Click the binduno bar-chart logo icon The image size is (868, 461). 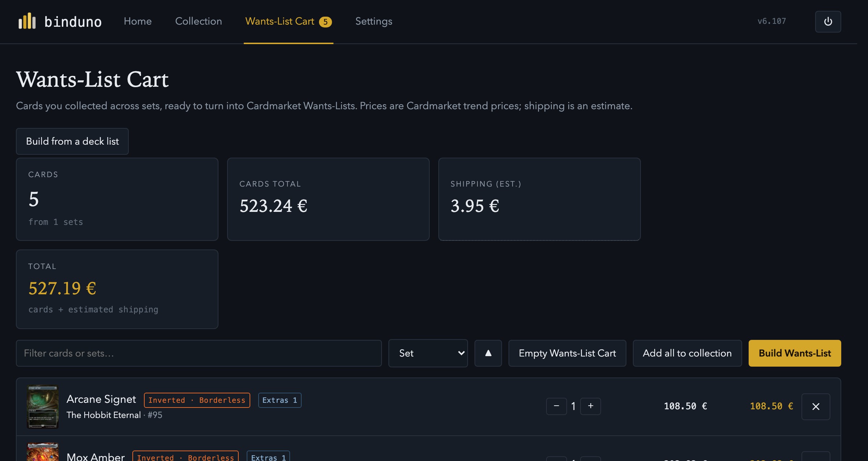point(27,21)
